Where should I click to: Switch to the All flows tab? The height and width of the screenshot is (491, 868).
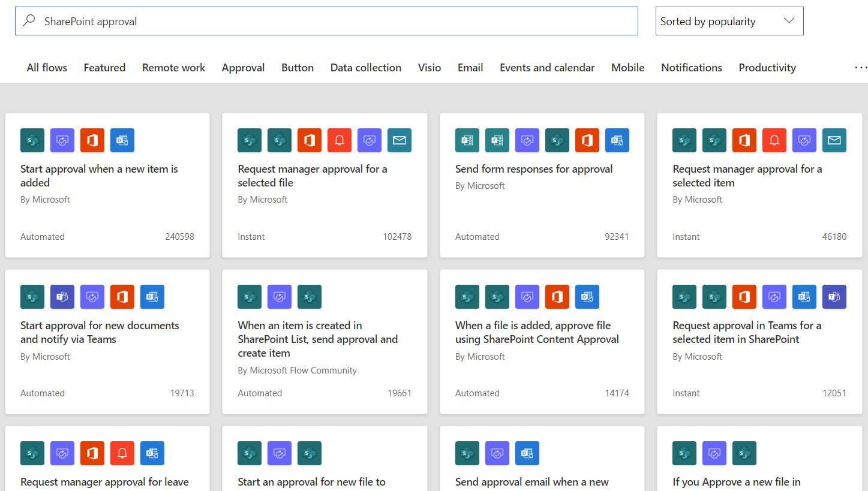point(47,68)
